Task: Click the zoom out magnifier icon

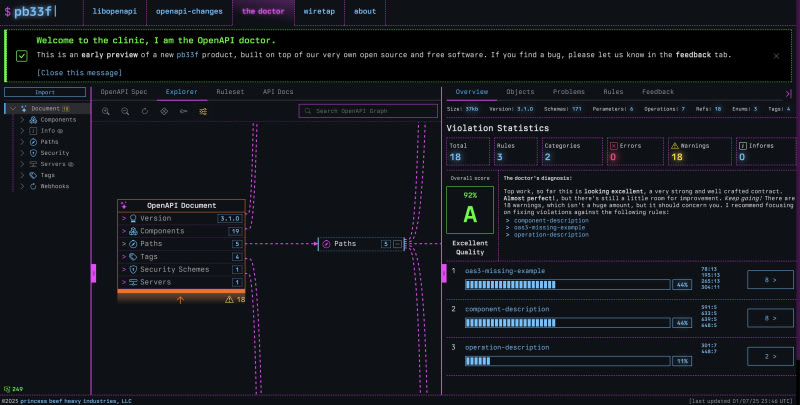Action: (x=125, y=111)
